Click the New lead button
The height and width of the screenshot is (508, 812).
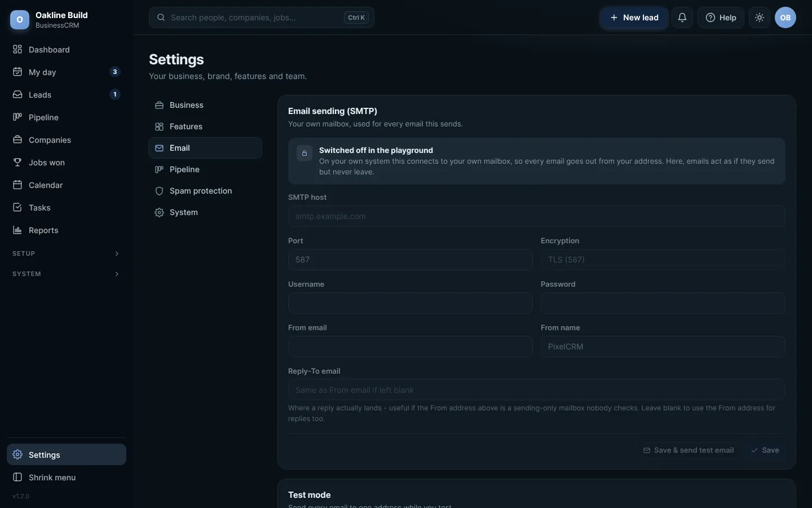[x=634, y=17]
